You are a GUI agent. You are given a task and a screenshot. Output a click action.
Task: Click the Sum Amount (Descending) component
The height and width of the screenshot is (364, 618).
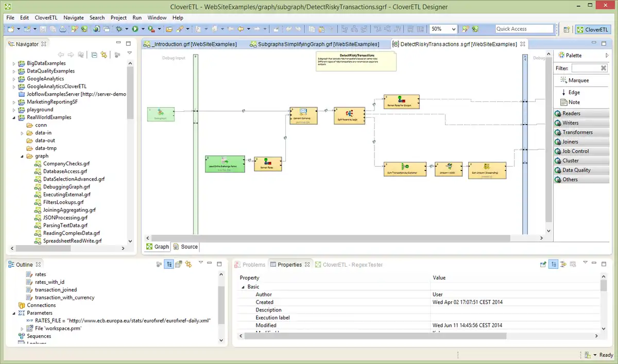[487, 170]
